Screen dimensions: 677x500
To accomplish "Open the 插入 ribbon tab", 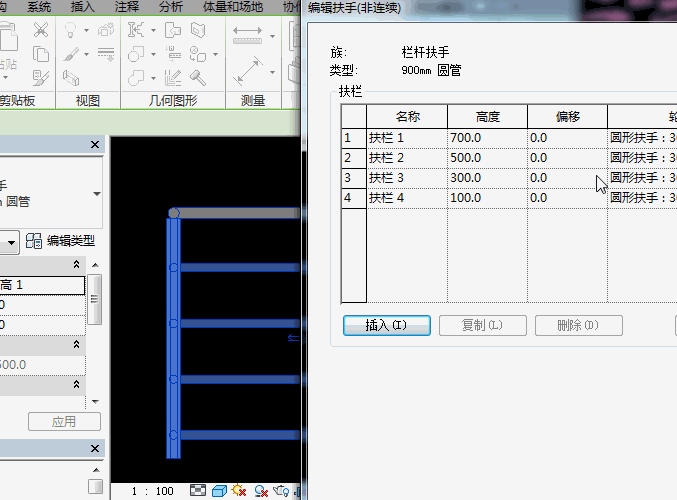I will 82,7.
